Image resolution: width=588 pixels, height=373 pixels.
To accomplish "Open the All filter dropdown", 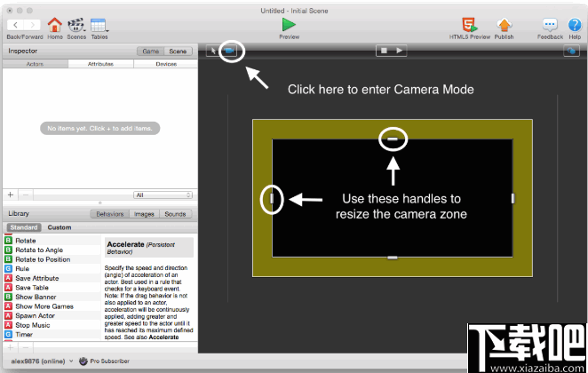I will coord(163,194).
